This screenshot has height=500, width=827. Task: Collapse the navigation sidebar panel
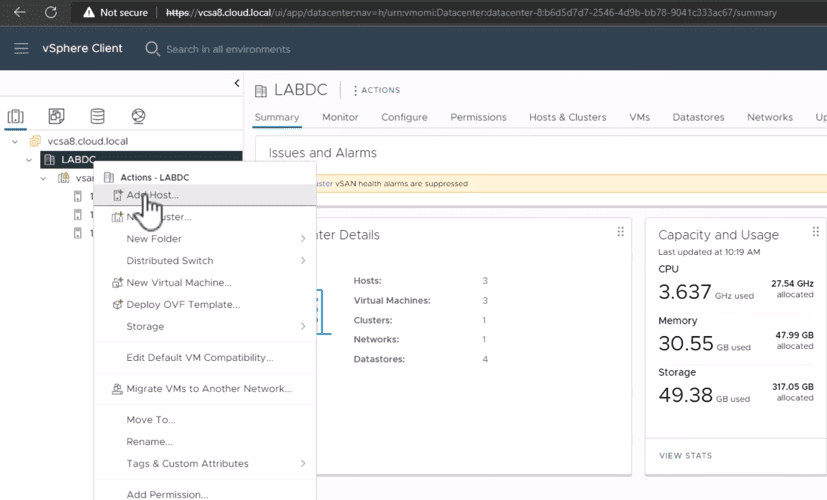coord(237,83)
